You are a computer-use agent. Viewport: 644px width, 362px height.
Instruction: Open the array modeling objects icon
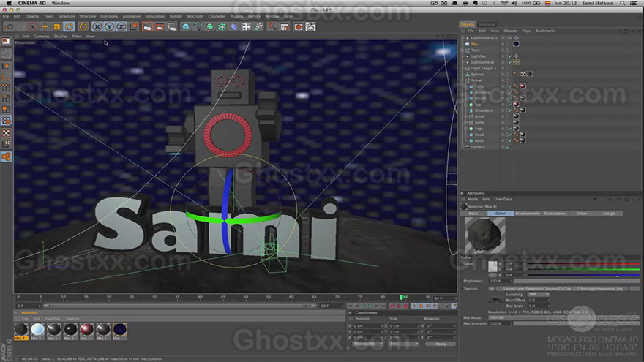point(222,26)
